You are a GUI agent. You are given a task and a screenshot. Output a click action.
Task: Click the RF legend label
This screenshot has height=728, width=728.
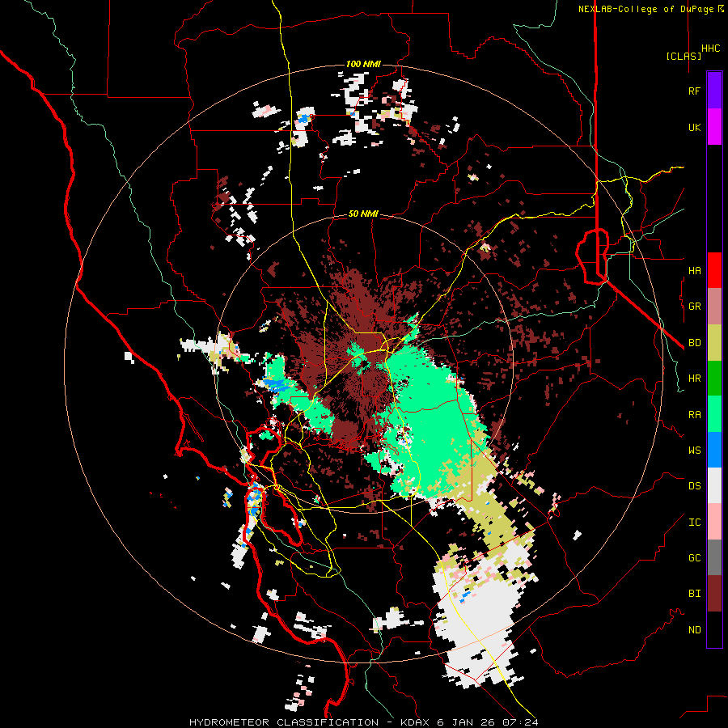694,91
